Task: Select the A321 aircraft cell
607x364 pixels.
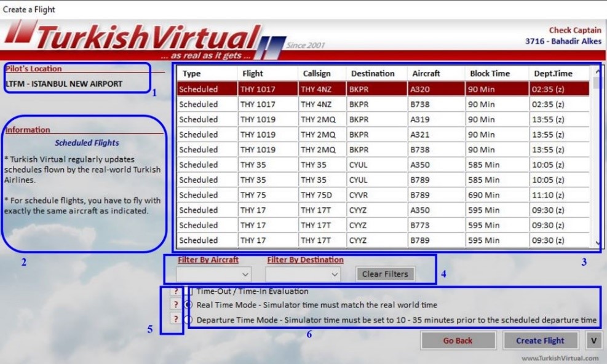Action: pos(436,135)
